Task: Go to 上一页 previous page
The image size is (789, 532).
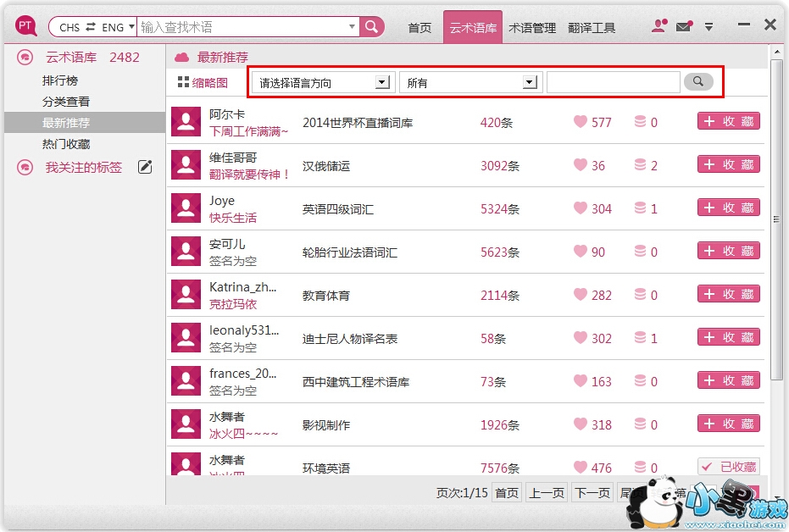Action: point(547,493)
